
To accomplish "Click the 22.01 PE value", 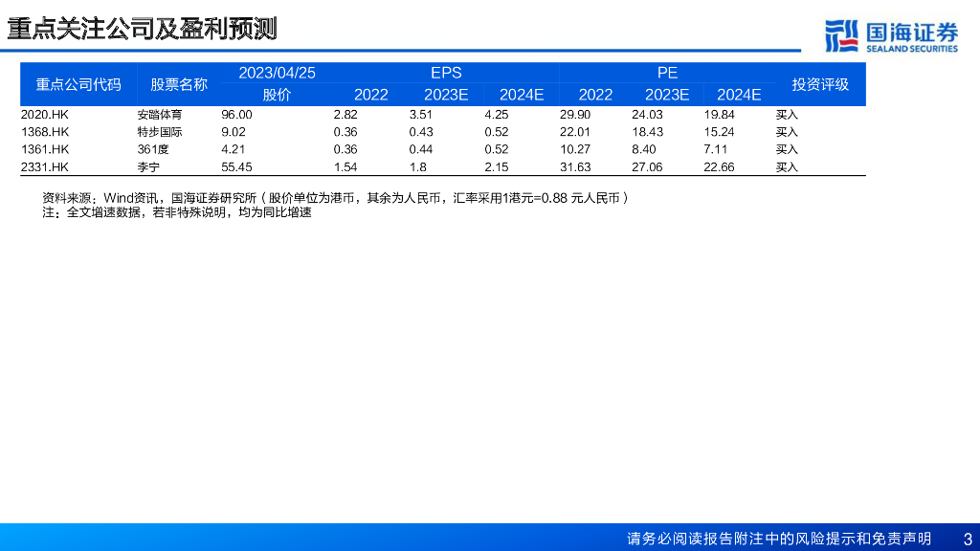I will [x=575, y=132].
